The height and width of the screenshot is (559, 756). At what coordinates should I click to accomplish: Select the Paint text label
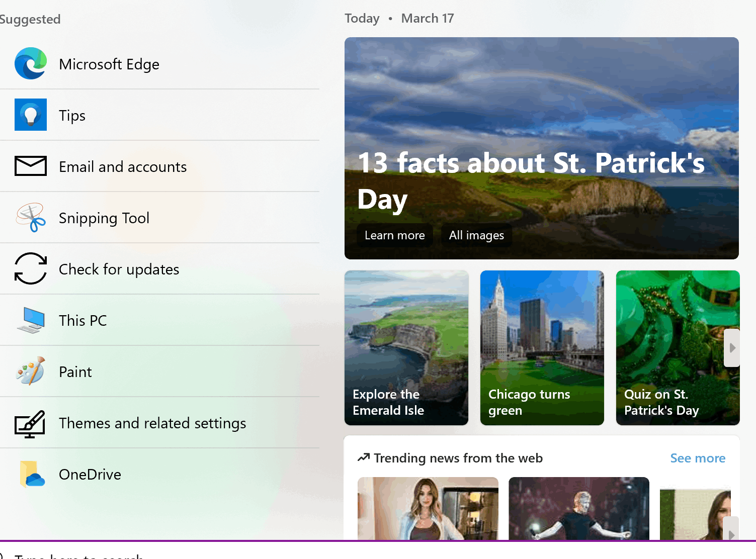(75, 372)
